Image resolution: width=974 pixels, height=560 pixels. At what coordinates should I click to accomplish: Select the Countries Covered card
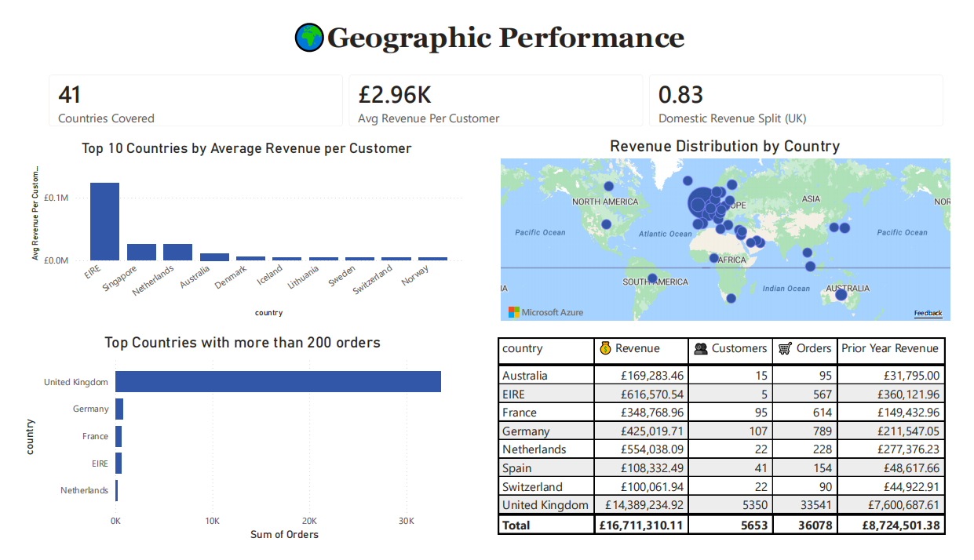pyautogui.click(x=196, y=100)
